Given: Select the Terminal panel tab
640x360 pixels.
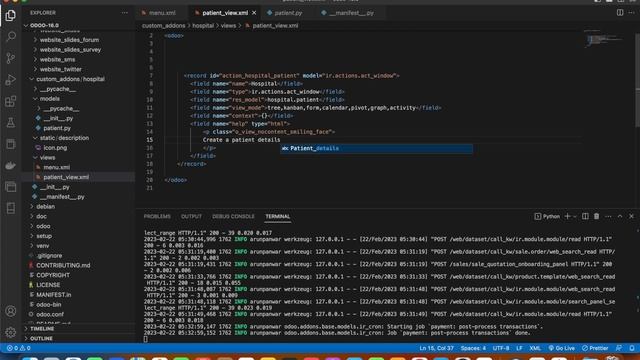Looking at the screenshot, I should 278,216.
